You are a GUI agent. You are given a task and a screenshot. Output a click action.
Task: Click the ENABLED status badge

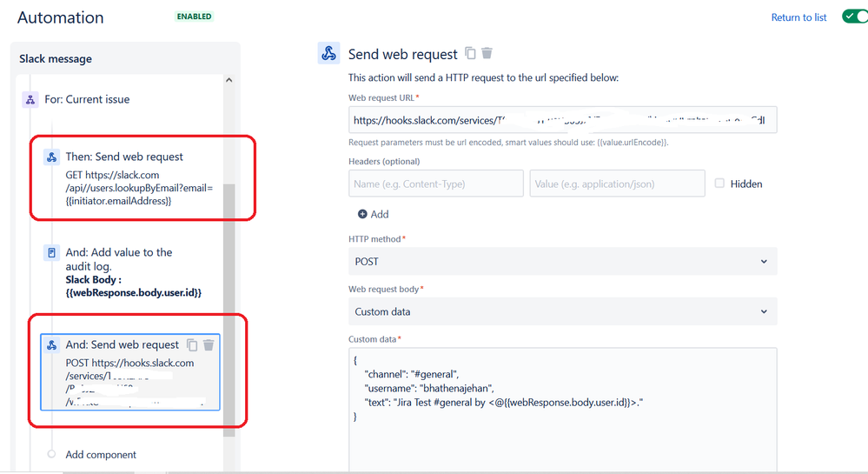[x=194, y=17]
